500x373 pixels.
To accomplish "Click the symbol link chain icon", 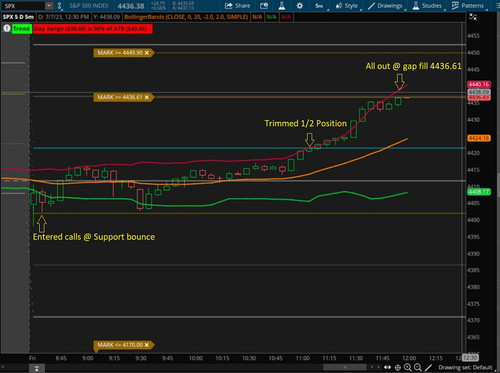I will [x=60, y=6].
